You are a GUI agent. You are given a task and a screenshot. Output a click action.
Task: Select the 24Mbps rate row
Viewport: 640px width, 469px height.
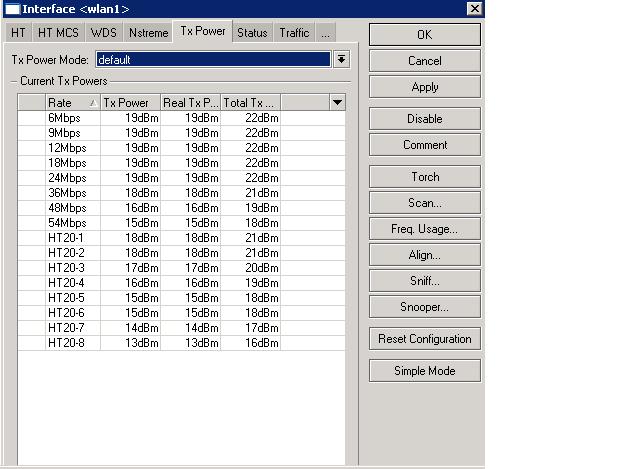(182, 178)
